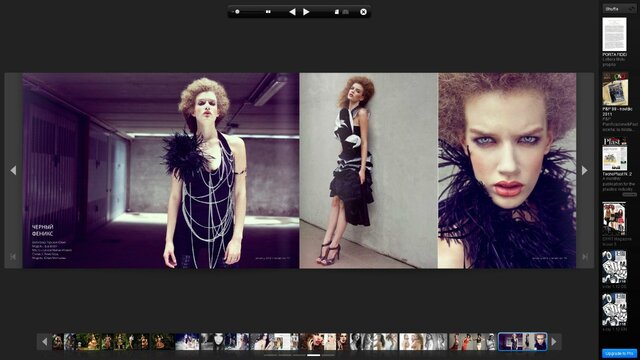Screen dimensions: 640x360
Task: Go to previous page using toolbar left triangle
Action: click(x=292, y=12)
